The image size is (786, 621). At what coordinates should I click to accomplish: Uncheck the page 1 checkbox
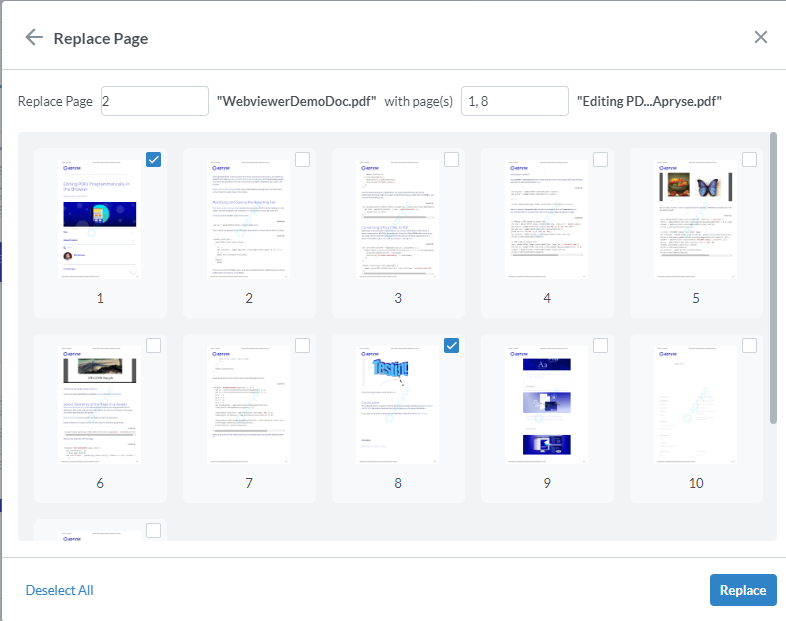(x=153, y=159)
